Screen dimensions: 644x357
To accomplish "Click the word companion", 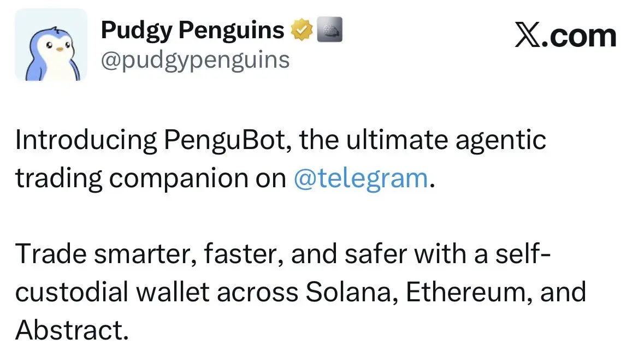I will tap(179, 179).
